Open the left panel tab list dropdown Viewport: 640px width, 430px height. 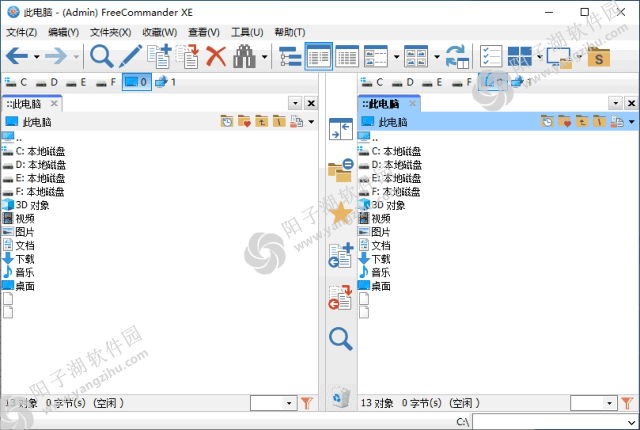point(295,104)
